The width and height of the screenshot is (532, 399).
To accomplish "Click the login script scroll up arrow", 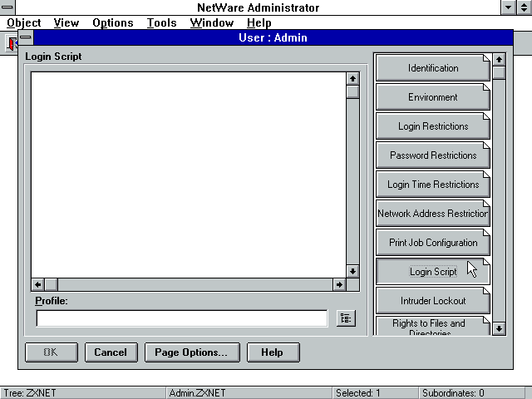I will coord(352,79).
